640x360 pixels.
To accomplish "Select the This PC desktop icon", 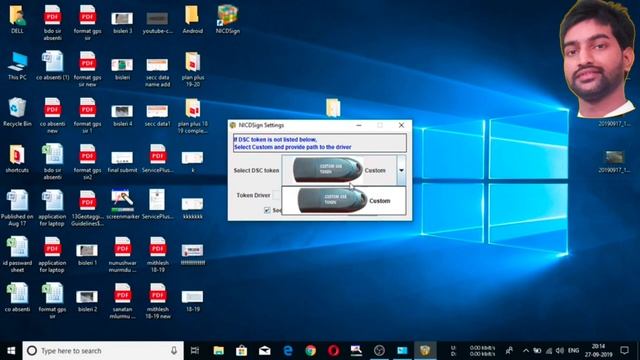I will [17, 66].
